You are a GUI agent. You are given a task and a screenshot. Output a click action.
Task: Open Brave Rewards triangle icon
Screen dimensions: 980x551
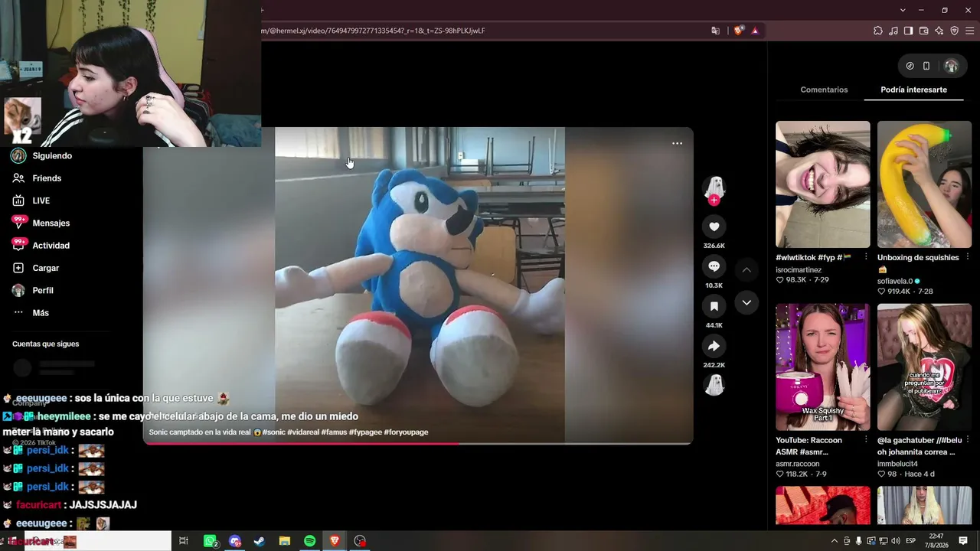(x=755, y=31)
